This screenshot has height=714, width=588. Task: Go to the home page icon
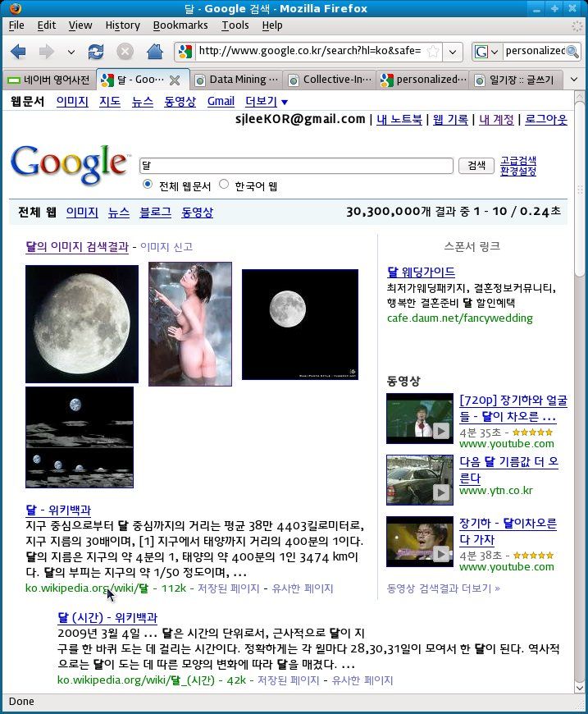pos(155,52)
